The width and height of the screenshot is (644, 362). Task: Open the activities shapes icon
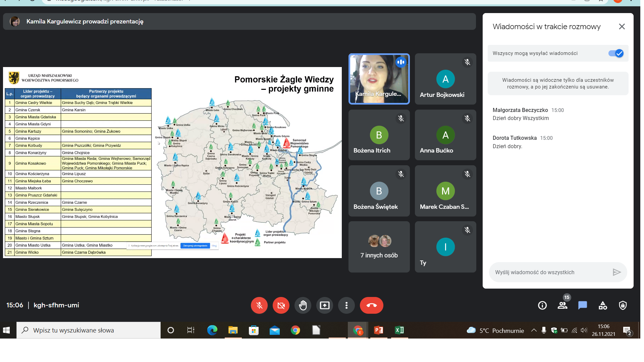603,305
